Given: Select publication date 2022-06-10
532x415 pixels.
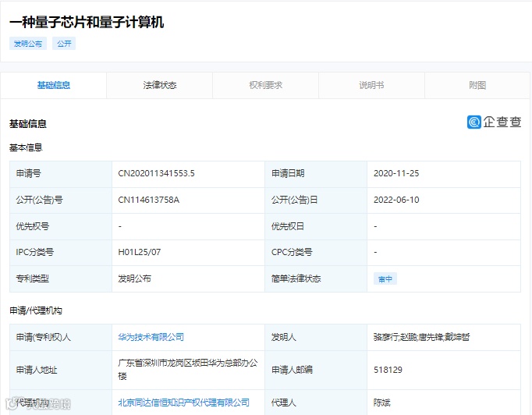Looking at the screenshot, I should tap(396, 200).
